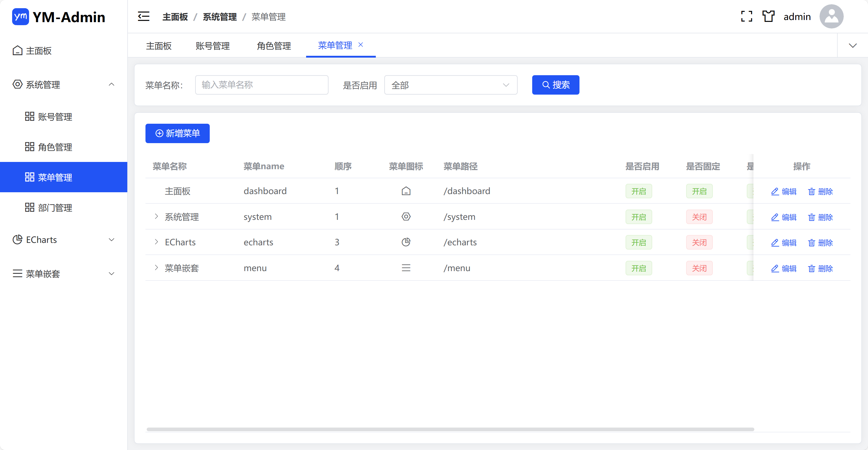Click the home icon in the dashboard row
868x450 pixels.
tap(406, 191)
